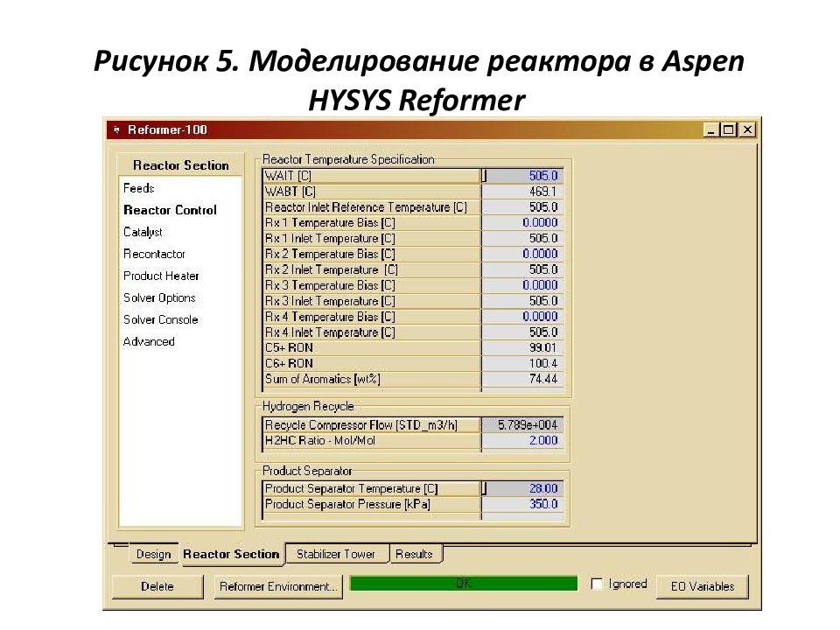Screen dimensions: 840x630
Task: Select Sum of Aromatics value 74.44
Action: point(522,379)
